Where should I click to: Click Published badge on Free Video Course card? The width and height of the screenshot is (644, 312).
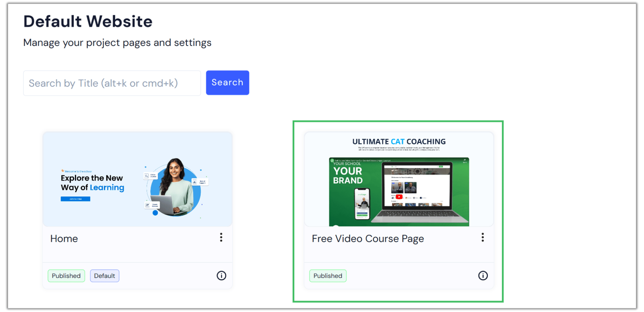pos(328,276)
